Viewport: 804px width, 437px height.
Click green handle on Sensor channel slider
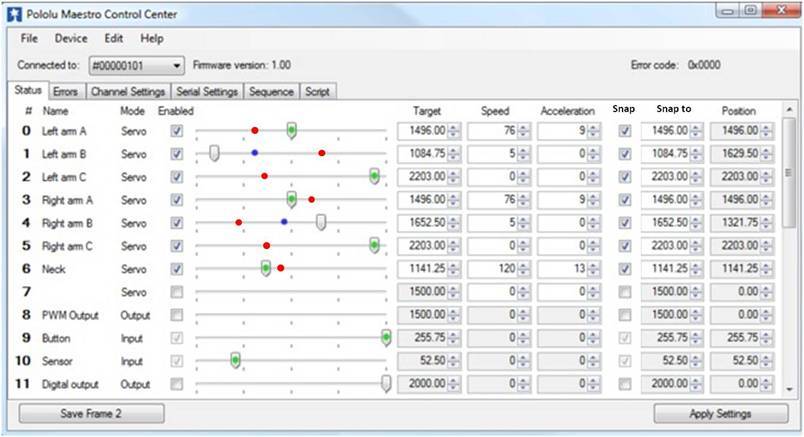pos(235,360)
